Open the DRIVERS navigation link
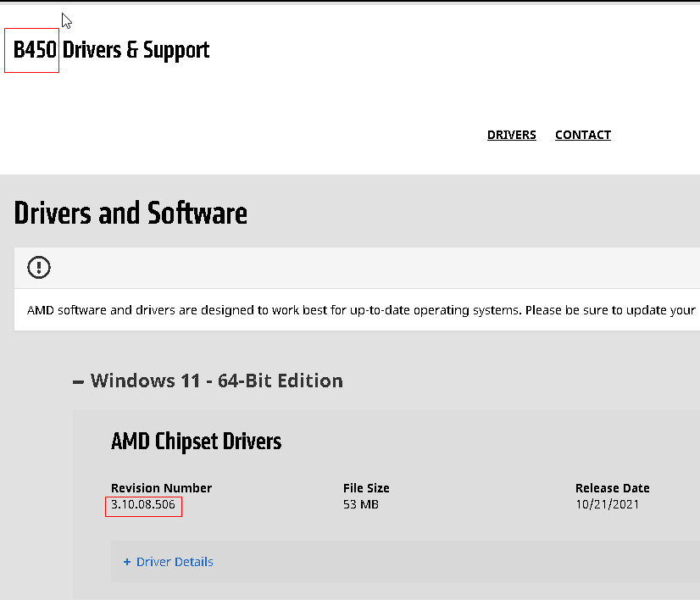The height and width of the screenshot is (600, 700). click(511, 135)
